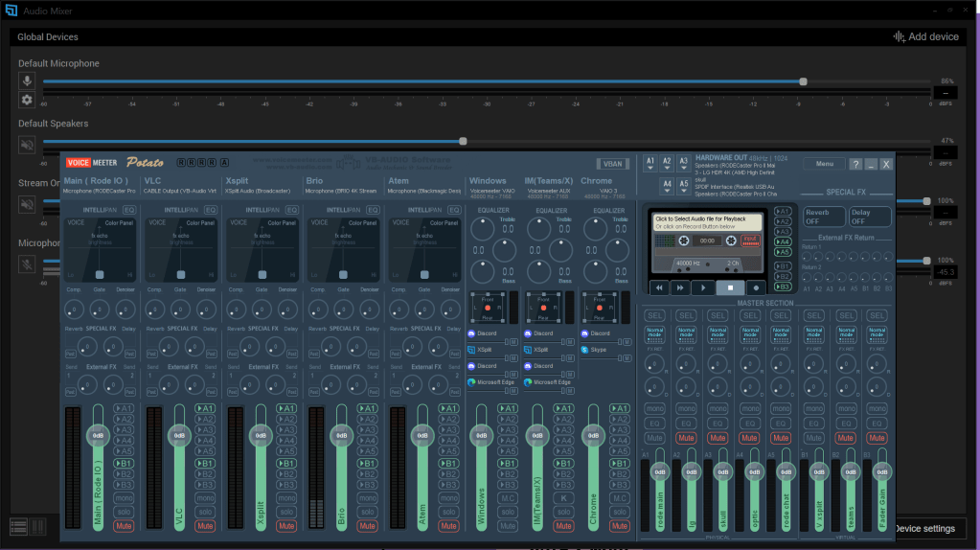980x550 pixels.
Task: Toggle Mute on bus A2 master
Action: pos(686,438)
